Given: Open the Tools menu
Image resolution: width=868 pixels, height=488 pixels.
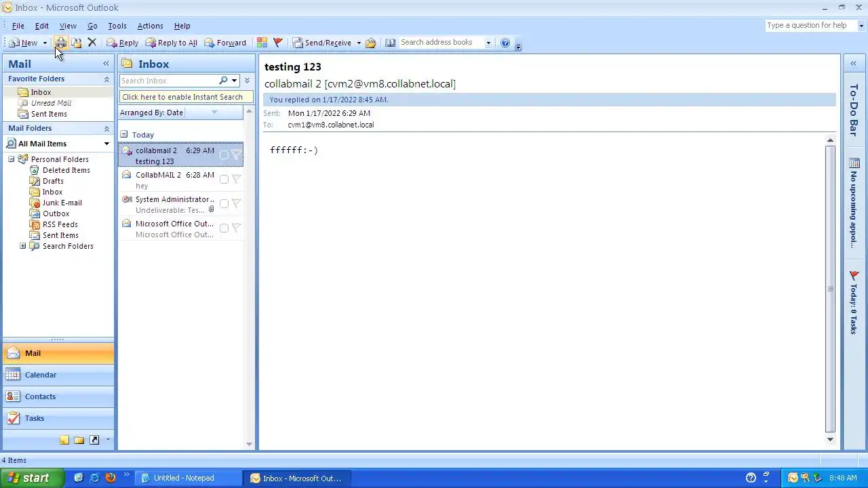Looking at the screenshot, I should point(117,26).
